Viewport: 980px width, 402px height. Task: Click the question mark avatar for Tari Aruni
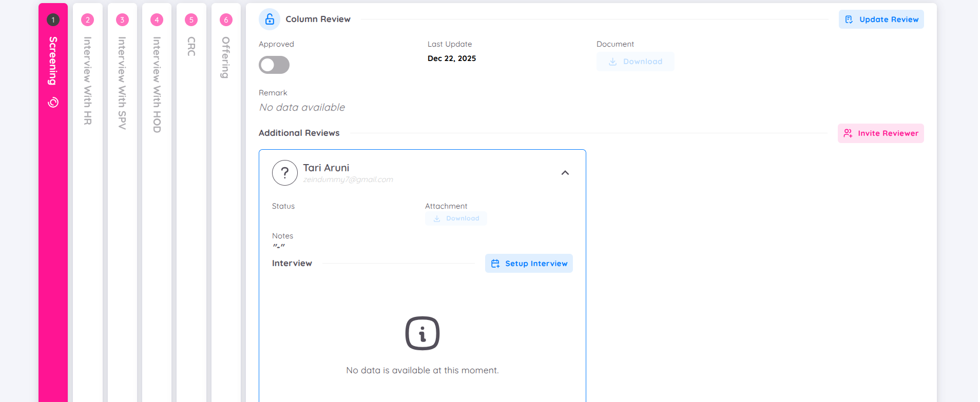click(285, 173)
